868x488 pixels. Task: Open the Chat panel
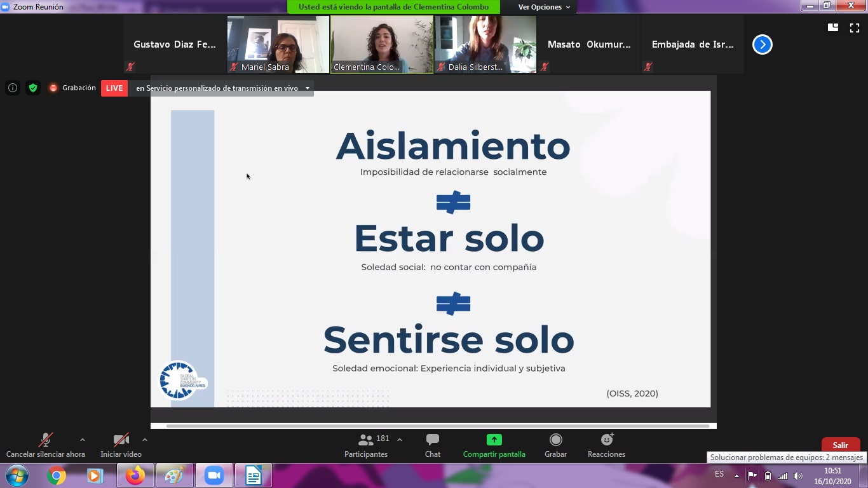(433, 446)
